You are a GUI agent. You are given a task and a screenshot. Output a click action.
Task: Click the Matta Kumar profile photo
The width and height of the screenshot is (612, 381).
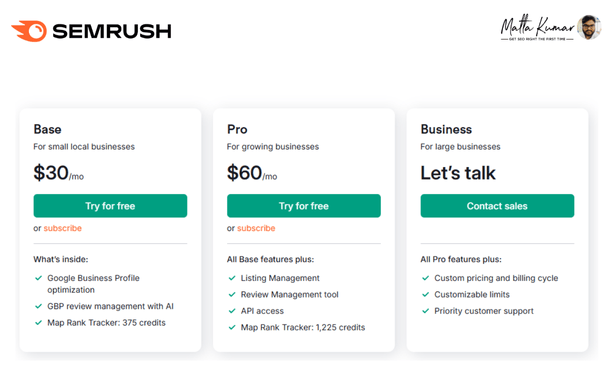pos(589,27)
